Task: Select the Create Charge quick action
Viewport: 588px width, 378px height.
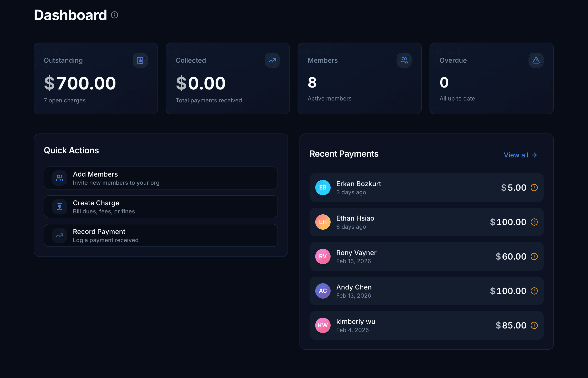Action: (x=161, y=207)
